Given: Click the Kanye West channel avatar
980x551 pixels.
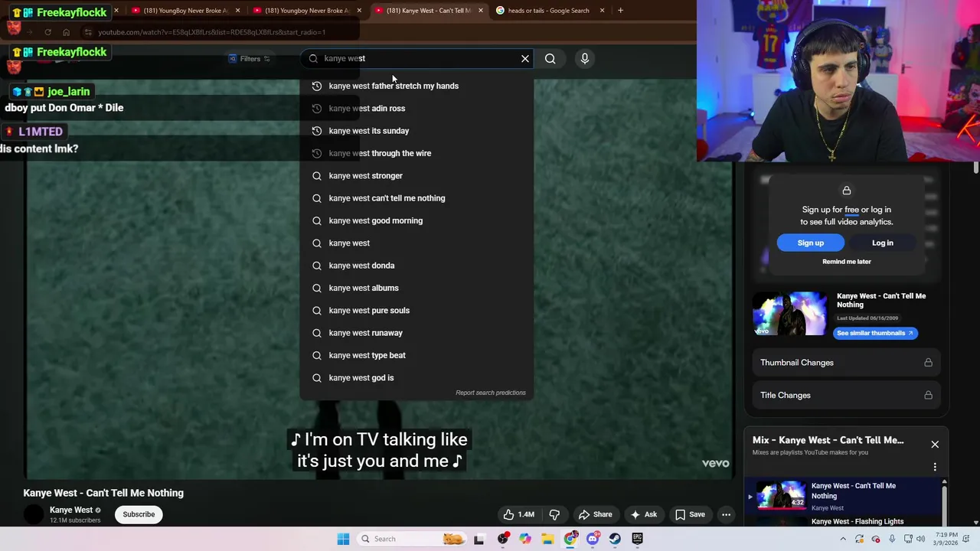Looking at the screenshot, I should [x=34, y=514].
